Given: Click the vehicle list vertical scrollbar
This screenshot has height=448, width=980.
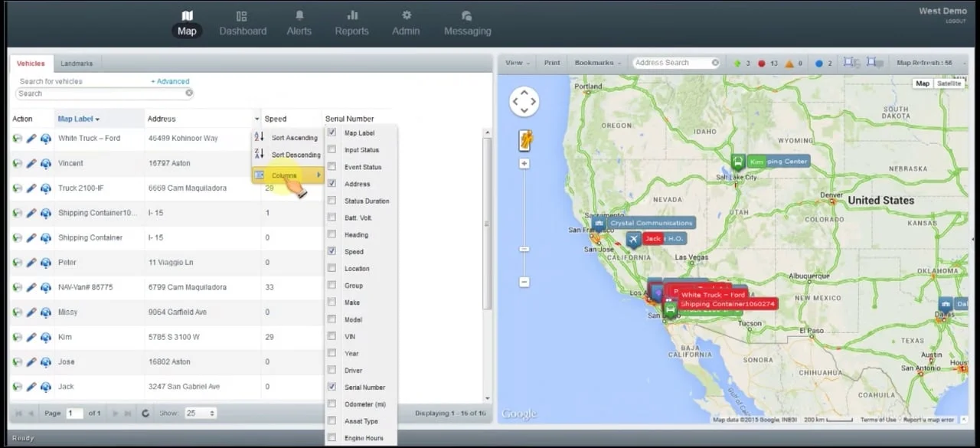Looking at the screenshot, I should pos(487,222).
